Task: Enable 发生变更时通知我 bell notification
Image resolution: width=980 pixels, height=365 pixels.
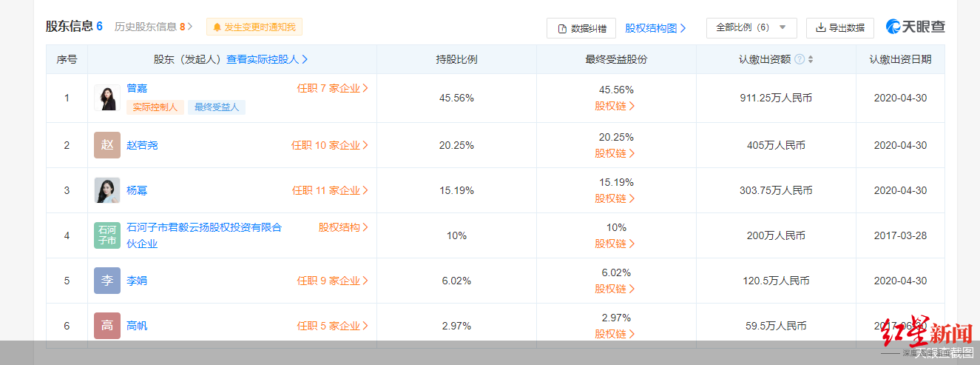Action: (254, 27)
